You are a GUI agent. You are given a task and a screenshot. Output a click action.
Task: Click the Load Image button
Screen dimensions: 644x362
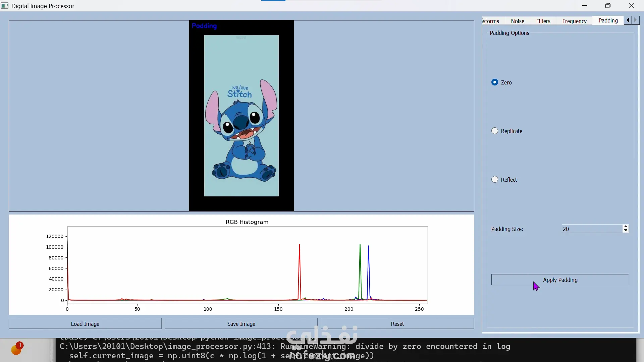pos(85,324)
